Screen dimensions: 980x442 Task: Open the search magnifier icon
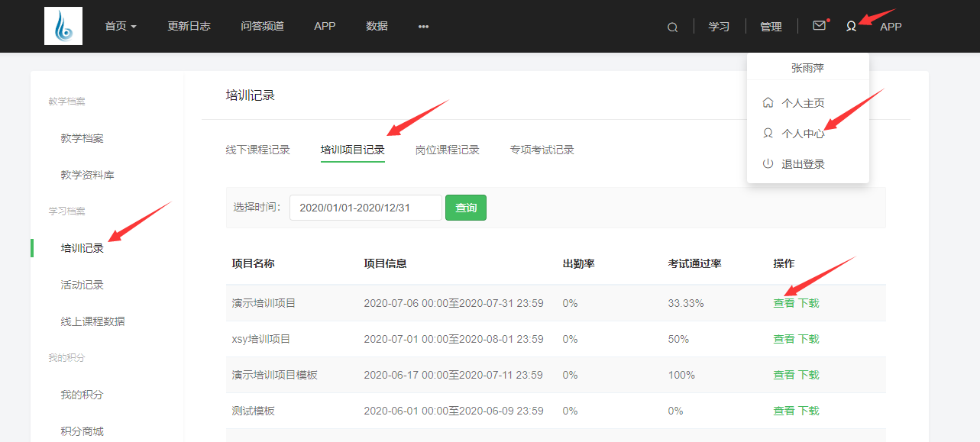click(x=672, y=27)
